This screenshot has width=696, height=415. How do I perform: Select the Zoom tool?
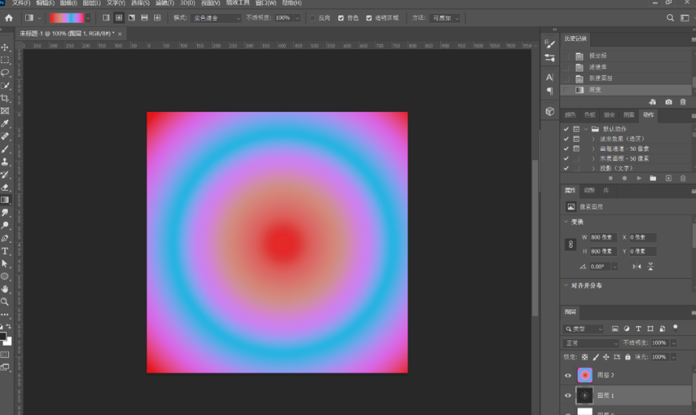6,301
